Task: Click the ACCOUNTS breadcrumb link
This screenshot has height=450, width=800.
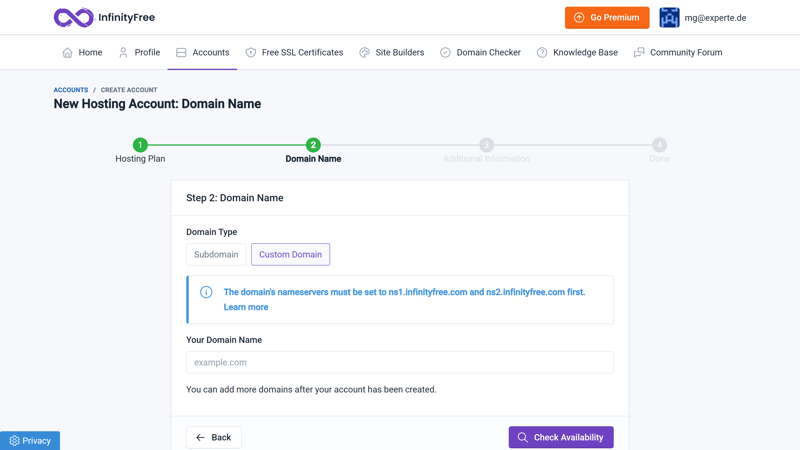Action: (71, 90)
